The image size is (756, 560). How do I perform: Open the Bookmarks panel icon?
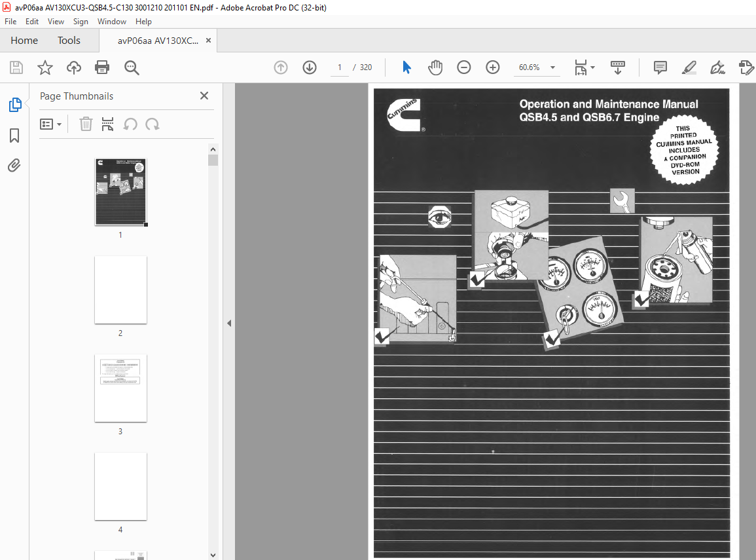pyautogui.click(x=14, y=136)
